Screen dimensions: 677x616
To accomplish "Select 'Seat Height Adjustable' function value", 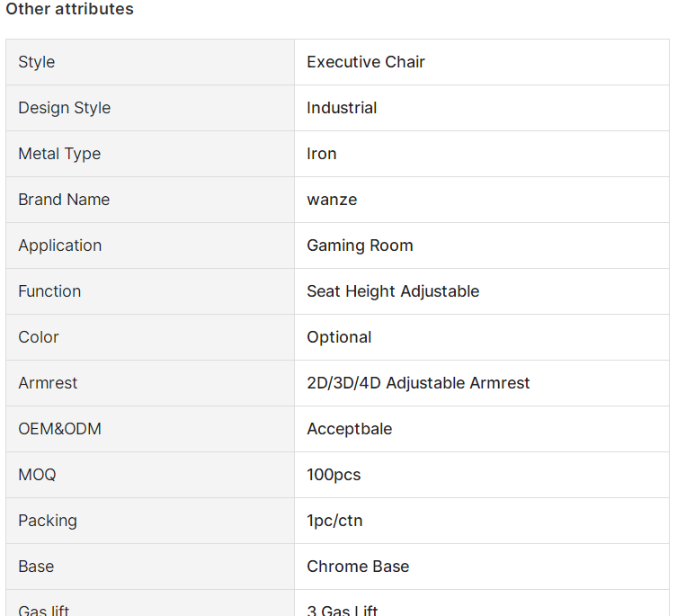I will coord(393,291).
